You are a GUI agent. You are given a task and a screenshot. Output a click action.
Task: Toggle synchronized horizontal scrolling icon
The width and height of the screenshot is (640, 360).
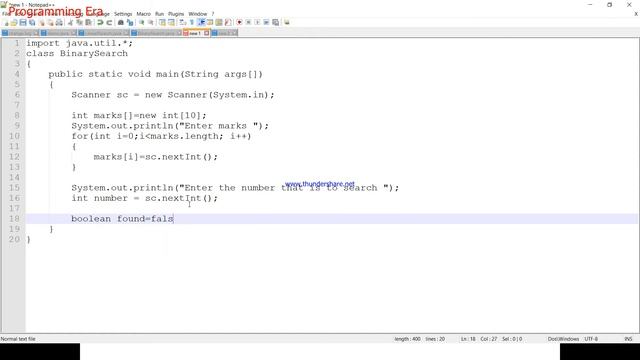pos(171,22)
